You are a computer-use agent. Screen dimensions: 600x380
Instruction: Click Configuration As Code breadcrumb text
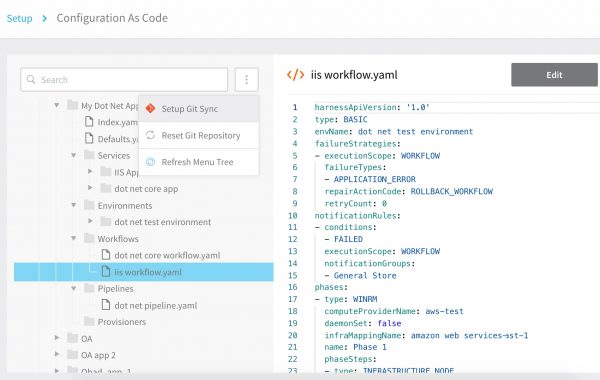click(112, 18)
